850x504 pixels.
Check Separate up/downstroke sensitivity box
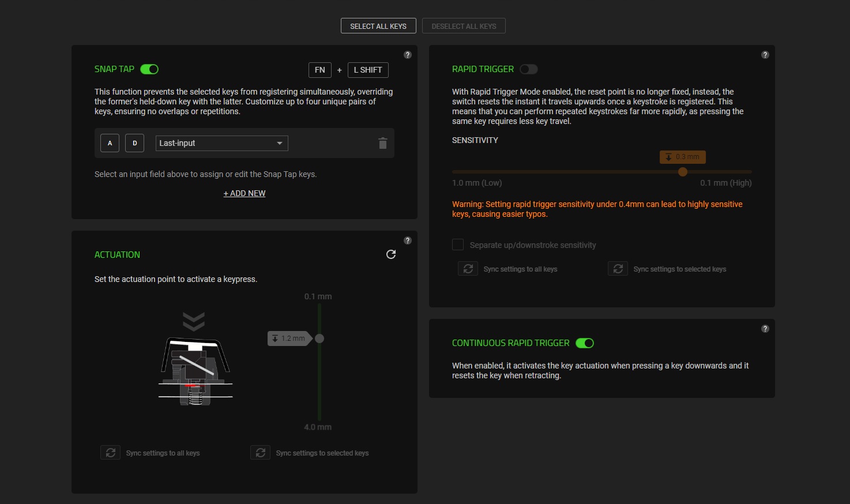point(458,245)
